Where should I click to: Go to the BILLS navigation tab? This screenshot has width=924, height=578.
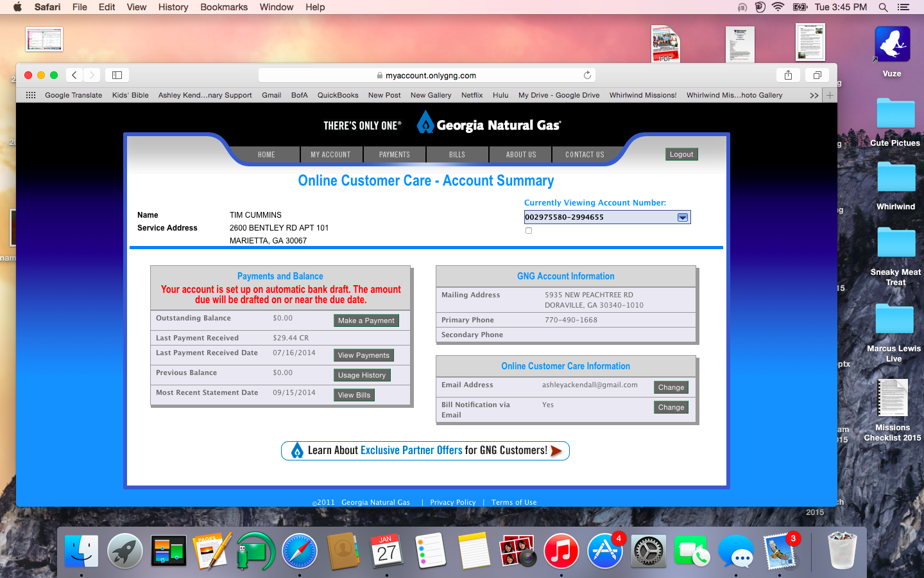(x=457, y=155)
